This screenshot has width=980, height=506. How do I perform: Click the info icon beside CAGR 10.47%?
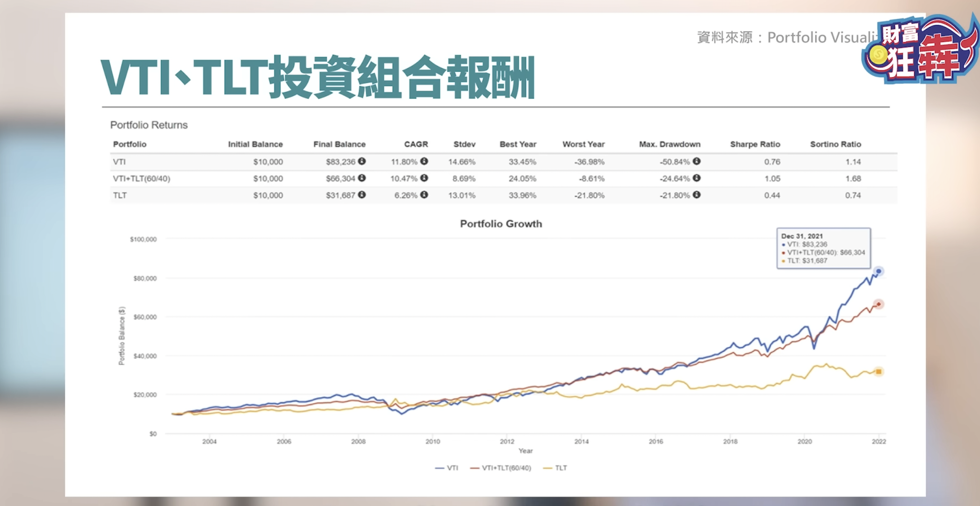tap(424, 178)
